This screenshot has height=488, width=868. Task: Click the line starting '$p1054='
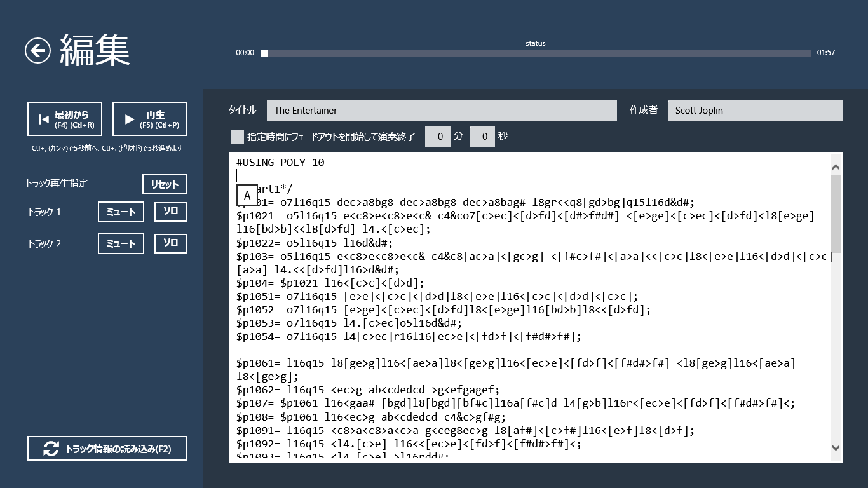(x=409, y=336)
